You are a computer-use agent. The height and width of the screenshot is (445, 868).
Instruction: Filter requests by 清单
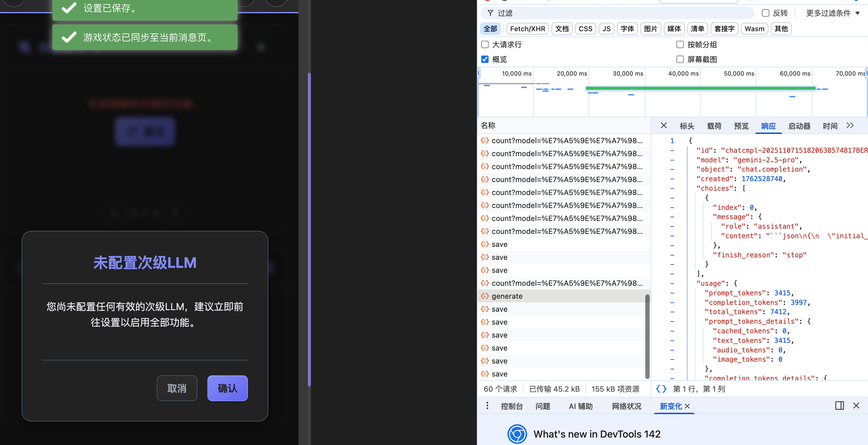point(697,29)
